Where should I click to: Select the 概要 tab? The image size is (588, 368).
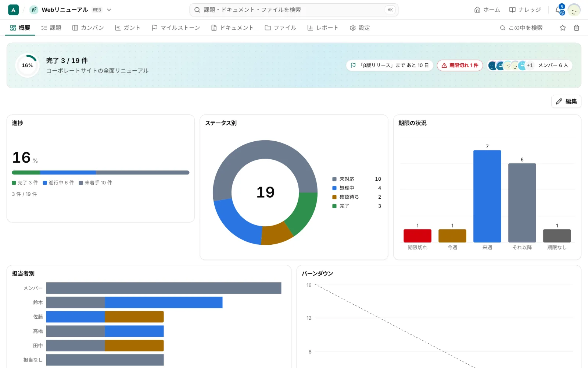click(20, 28)
